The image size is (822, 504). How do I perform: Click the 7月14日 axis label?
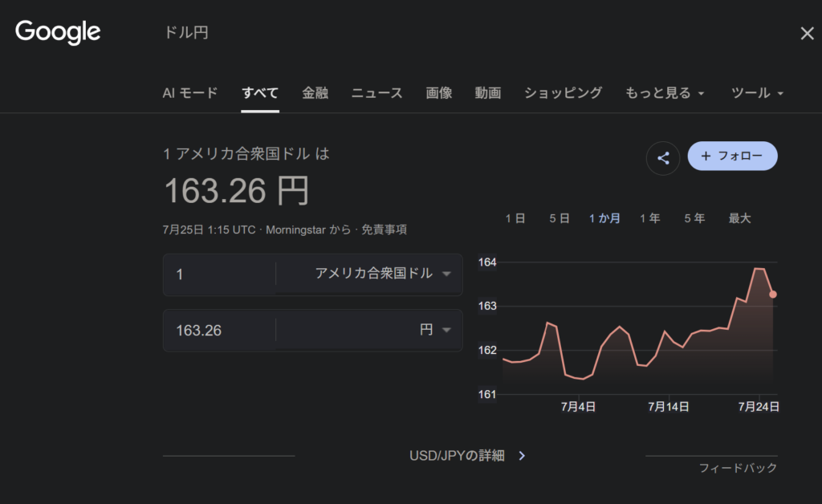(669, 407)
